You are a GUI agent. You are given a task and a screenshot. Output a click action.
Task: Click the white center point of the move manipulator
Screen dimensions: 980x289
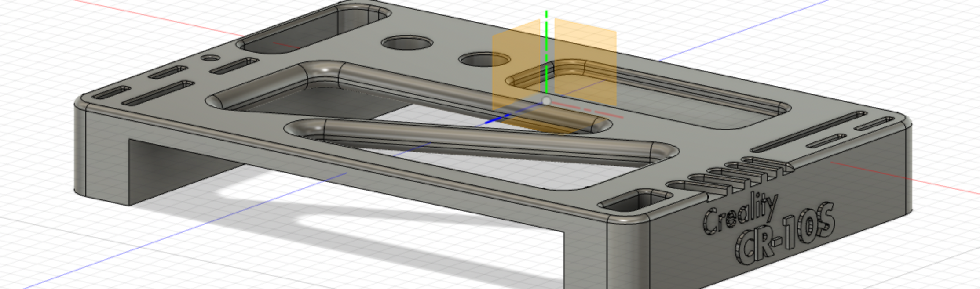(x=546, y=101)
